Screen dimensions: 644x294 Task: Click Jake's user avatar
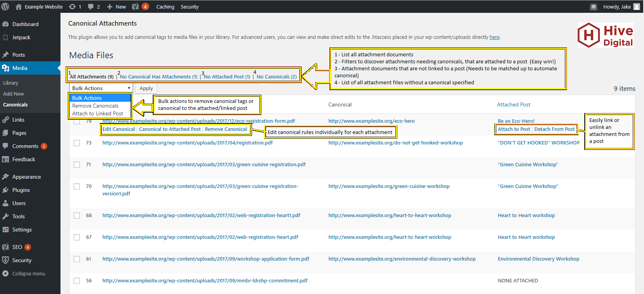pos(637,7)
